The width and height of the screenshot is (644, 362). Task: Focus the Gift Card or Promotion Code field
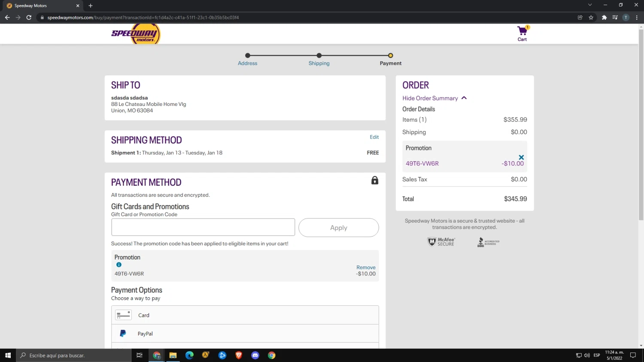[x=203, y=227]
